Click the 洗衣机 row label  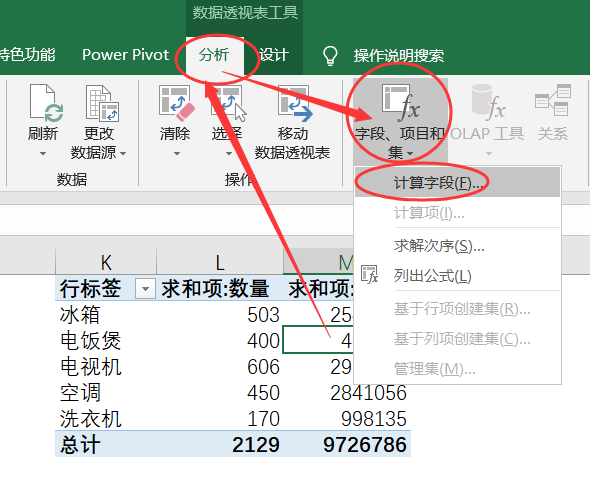[x=90, y=418]
